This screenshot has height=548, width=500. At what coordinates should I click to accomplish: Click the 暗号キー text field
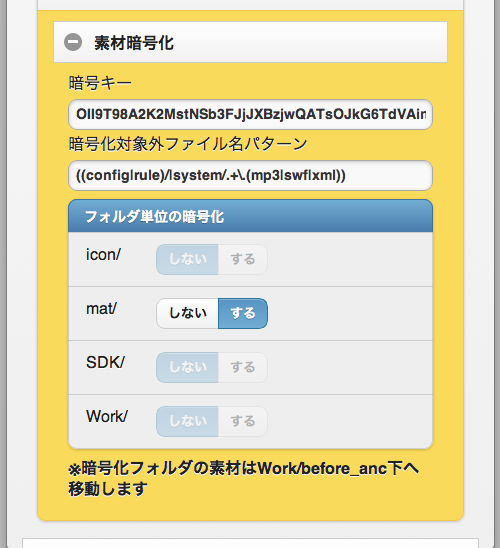[x=250, y=114]
